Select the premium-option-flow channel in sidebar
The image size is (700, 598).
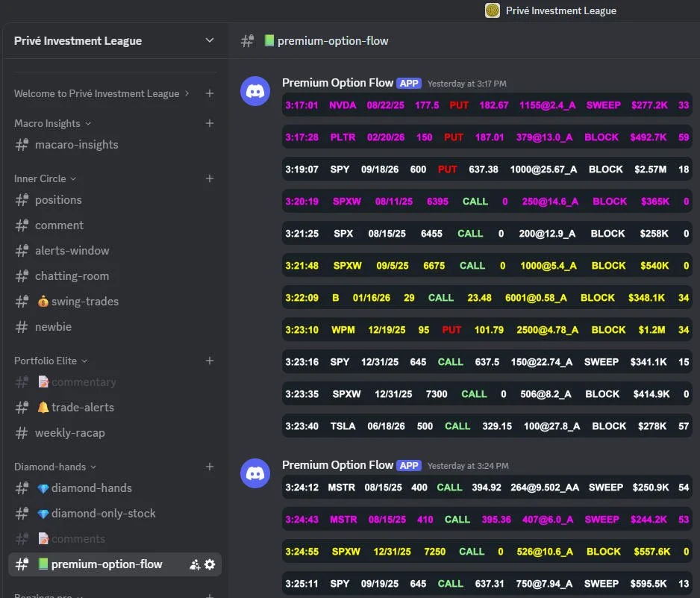(115, 564)
